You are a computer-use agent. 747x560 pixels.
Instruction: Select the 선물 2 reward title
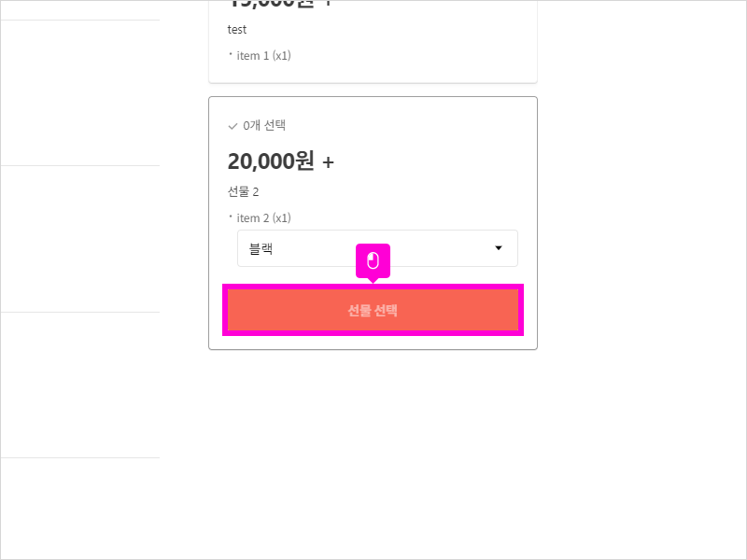click(244, 192)
